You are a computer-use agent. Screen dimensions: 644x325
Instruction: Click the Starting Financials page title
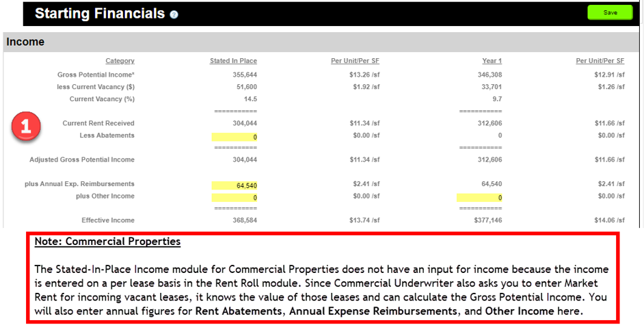100,14
